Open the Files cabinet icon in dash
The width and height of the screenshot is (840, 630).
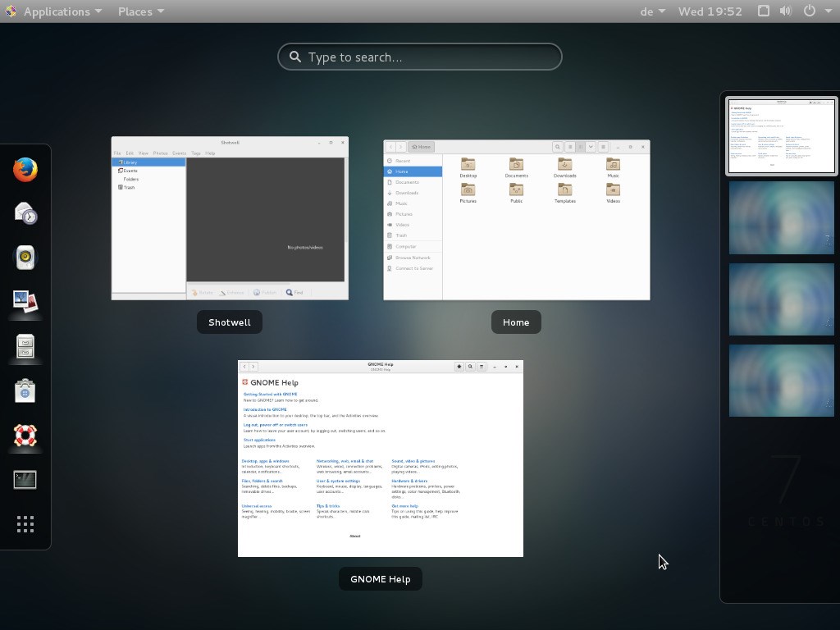[x=25, y=346]
